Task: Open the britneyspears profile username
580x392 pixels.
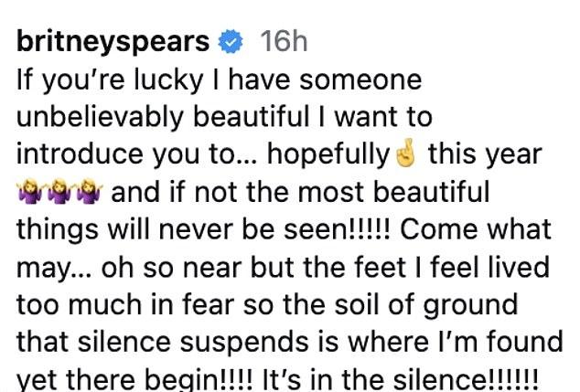Action: coord(113,42)
